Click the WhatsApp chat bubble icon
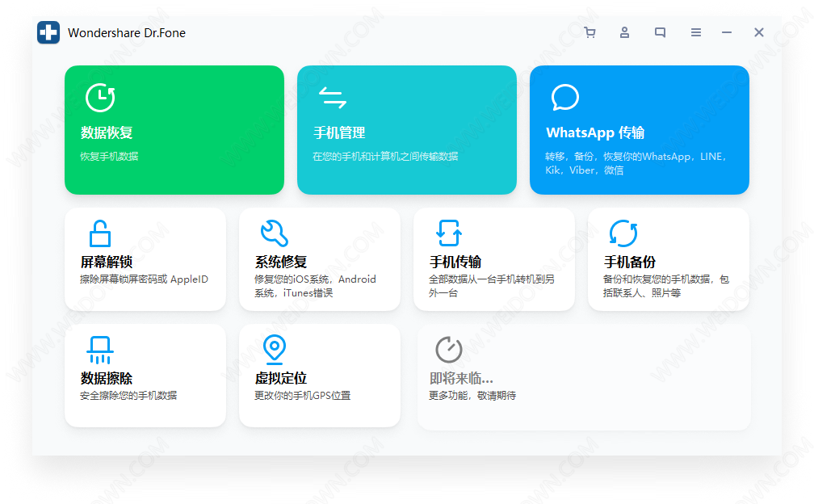The image size is (814, 504). click(x=564, y=97)
